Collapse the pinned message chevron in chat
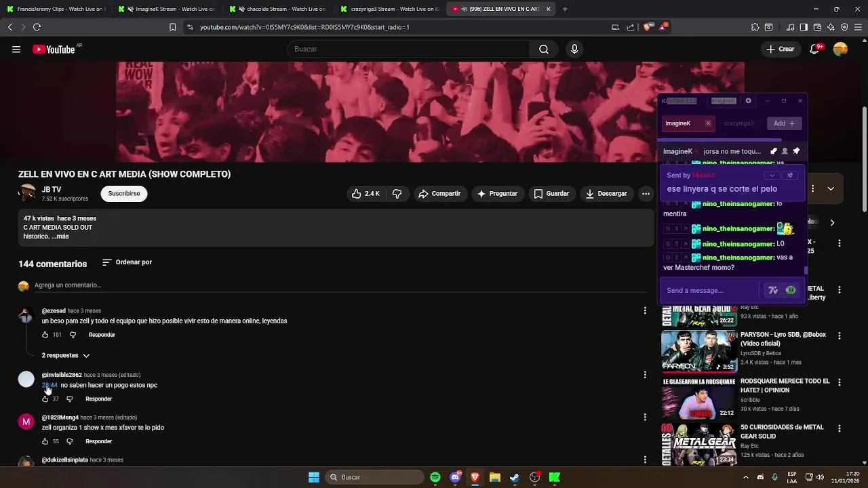Screen dimensions: 868x488 (x=772, y=176)
